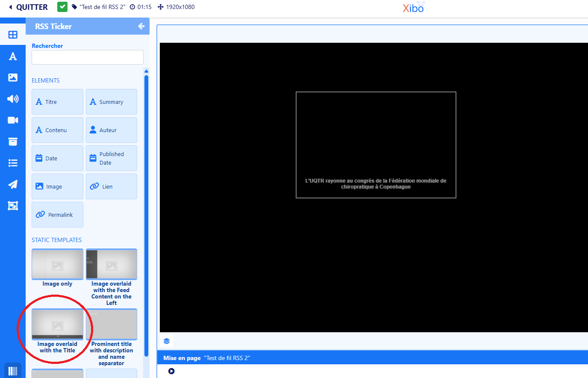Click the 1920x1080 resolution text

(x=180, y=7)
